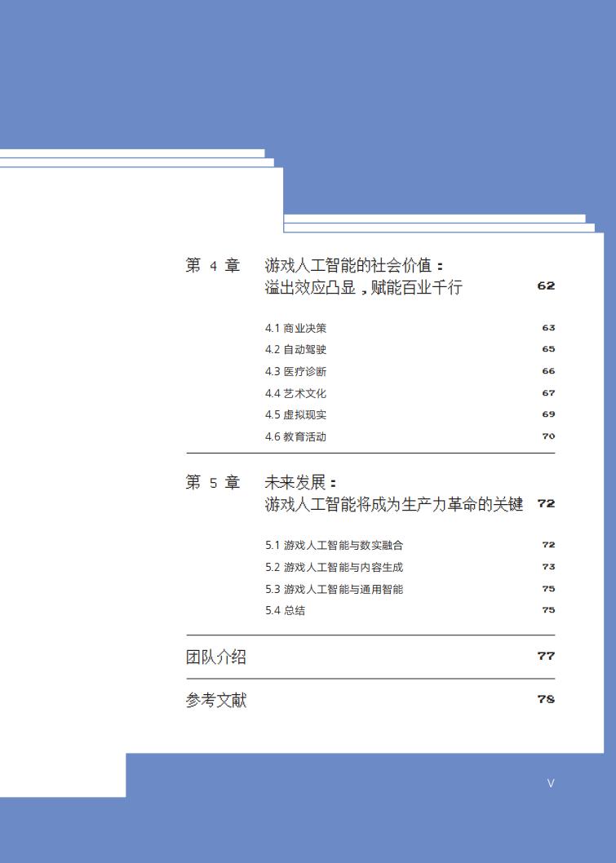Go to section '4.1 商业决策'

tap(295, 328)
